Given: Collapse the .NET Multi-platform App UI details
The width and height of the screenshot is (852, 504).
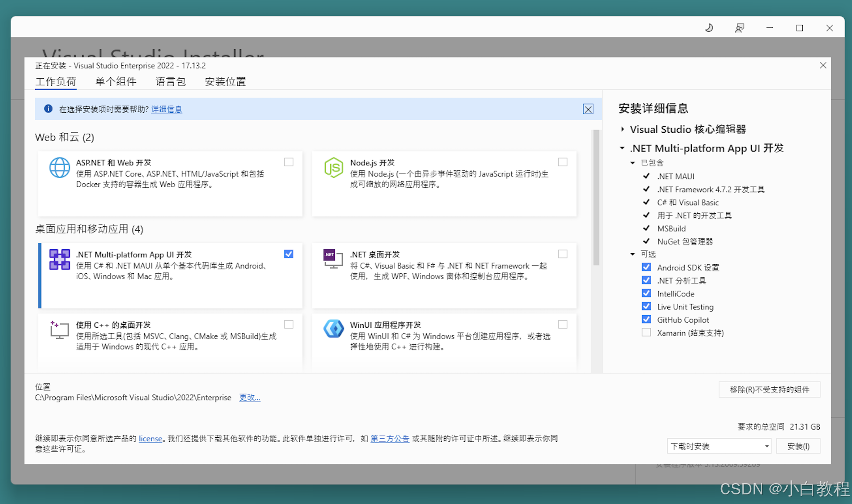Looking at the screenshot, I should (622, 148).
